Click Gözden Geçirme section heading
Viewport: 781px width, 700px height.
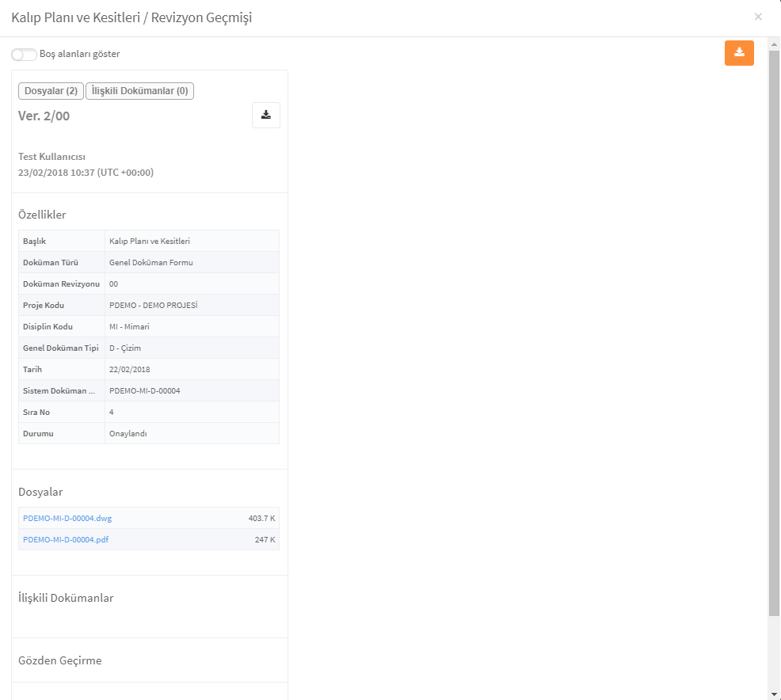[59, 660]
